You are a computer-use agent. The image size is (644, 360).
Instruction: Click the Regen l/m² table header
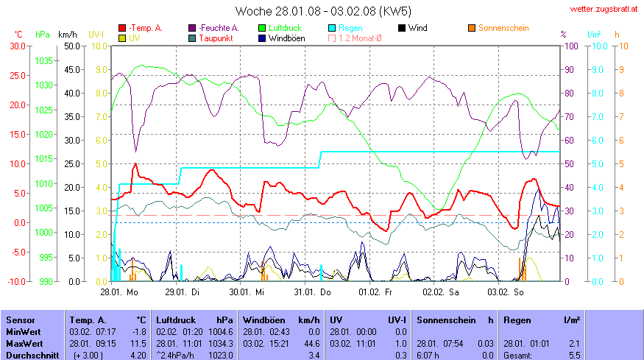541,320
